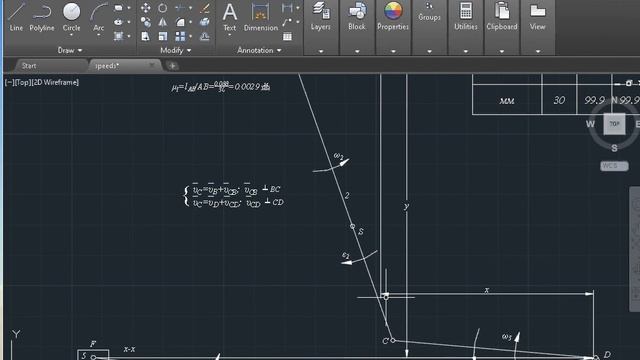Click W direction on ViewCube compass
Screen dimensions: 640x360
[x=590, y=124]
